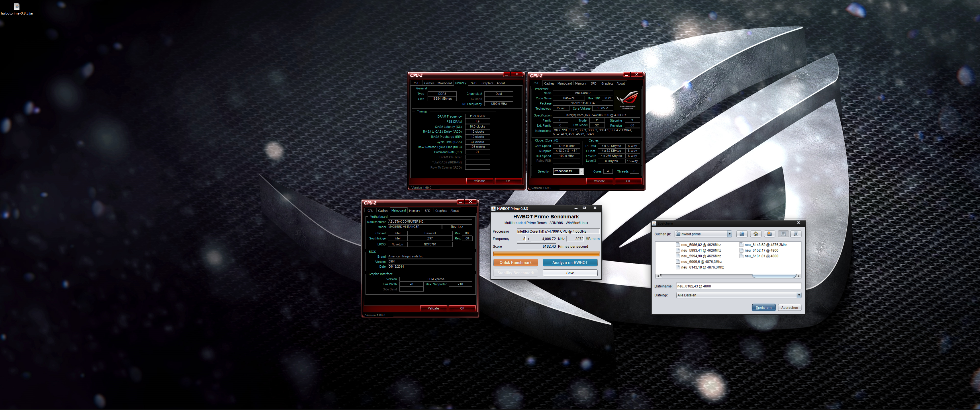Click the HWBOT Prime window title icon
Image resolution: width=980 pixels, height=410 pixels.
point(493,208)
